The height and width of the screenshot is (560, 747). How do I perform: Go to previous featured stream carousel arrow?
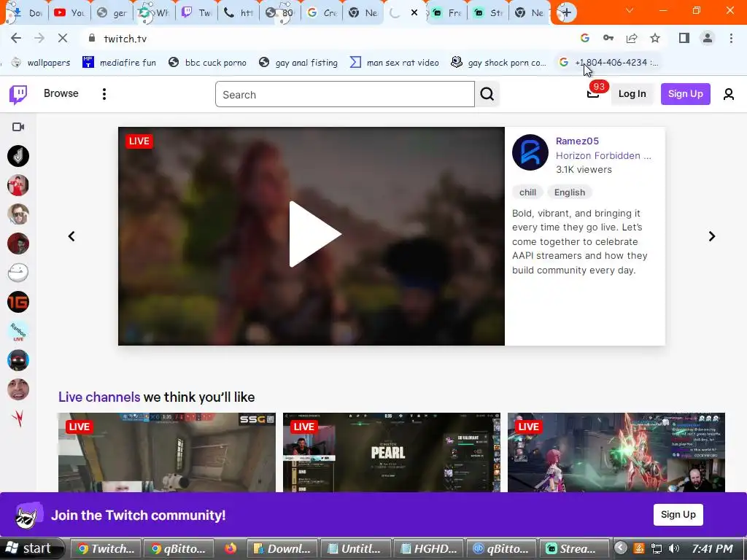pyautogui.click(x=71, y=236)
